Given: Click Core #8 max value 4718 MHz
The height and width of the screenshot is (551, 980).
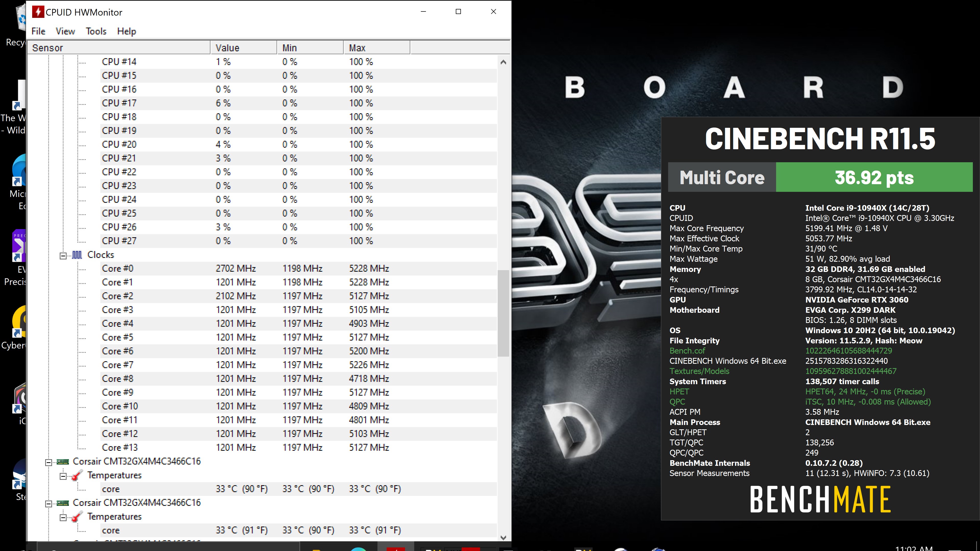Looking at the screenshot, I should pos(369,379).
